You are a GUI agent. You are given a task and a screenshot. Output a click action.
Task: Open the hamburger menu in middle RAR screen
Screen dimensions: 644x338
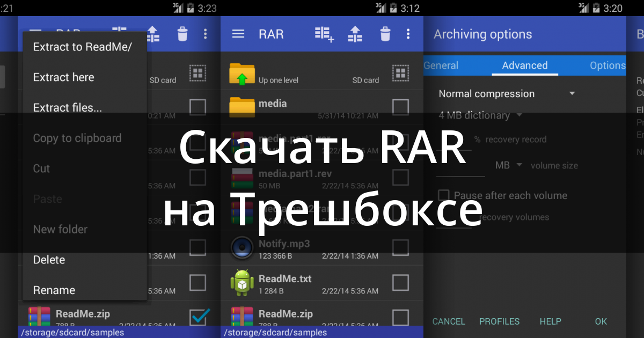[238, 34]
